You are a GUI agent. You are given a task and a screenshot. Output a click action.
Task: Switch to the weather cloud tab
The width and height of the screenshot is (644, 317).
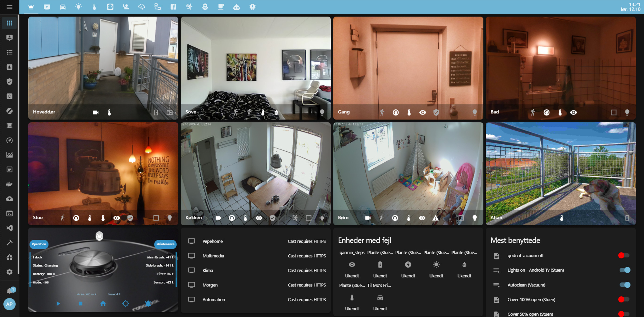click(142, 7)
